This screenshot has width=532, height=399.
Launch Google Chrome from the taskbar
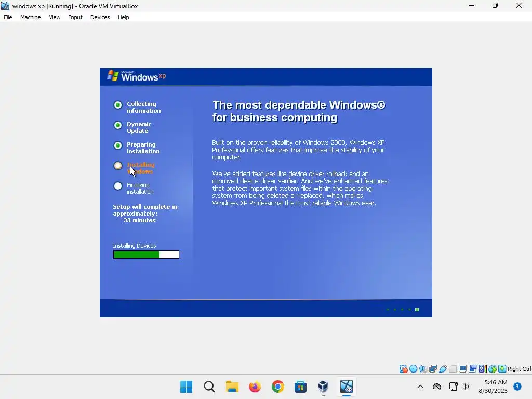point(277,387)
